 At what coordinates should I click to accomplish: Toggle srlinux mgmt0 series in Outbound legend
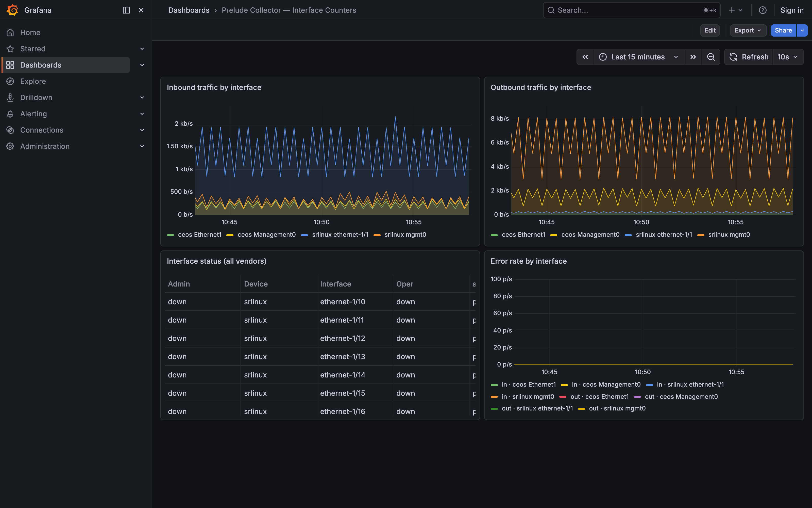pyautogui.click(x=729, y=234)
